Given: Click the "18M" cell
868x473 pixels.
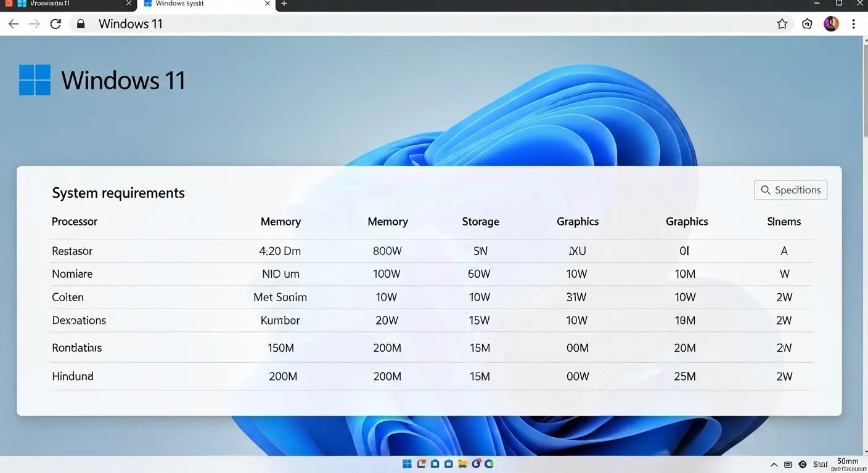Looking at the screenshot, I should pyautogui.click(x=685, y=320).
